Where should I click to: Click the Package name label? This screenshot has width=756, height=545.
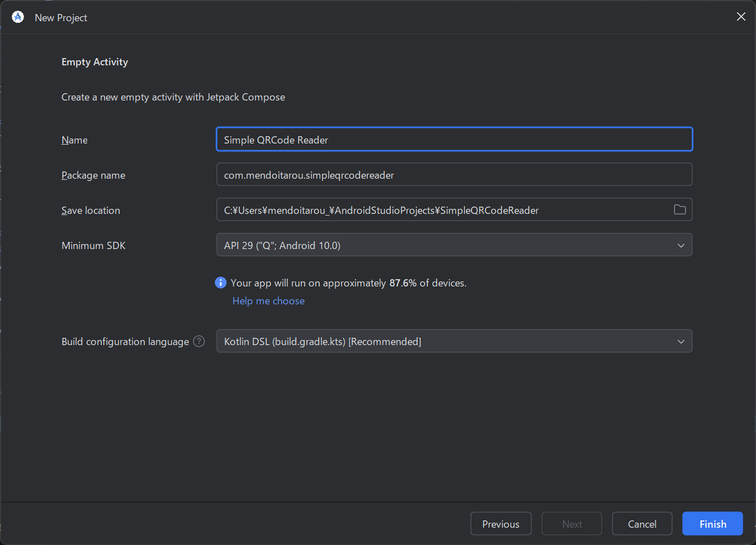(93, 175)
